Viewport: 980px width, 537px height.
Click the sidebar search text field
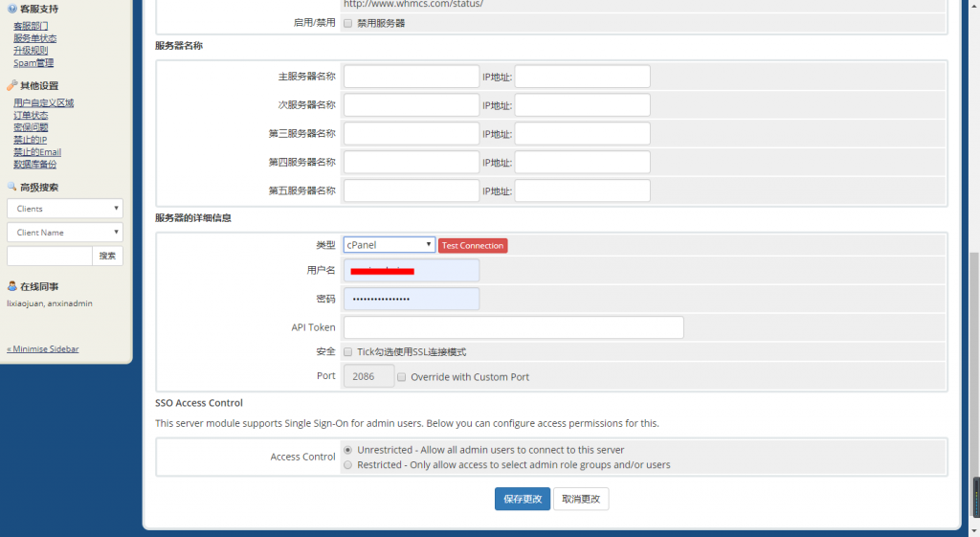[50, 256]
